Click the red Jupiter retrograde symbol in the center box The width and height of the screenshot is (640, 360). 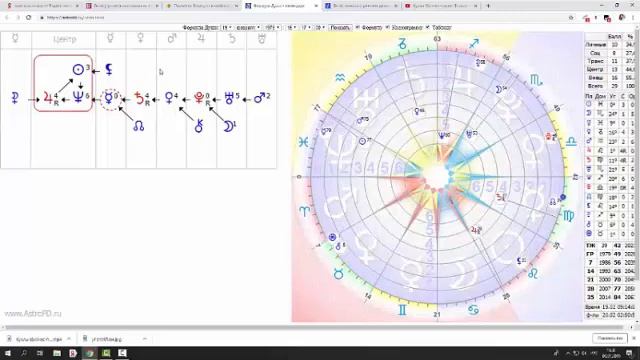click(48, 98)
